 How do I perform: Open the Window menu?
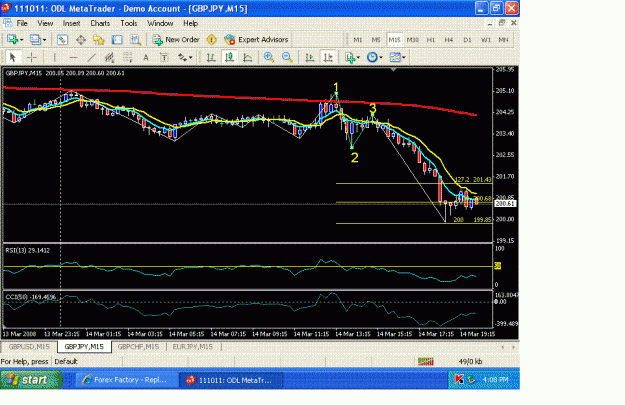click(x=160, y=23)
